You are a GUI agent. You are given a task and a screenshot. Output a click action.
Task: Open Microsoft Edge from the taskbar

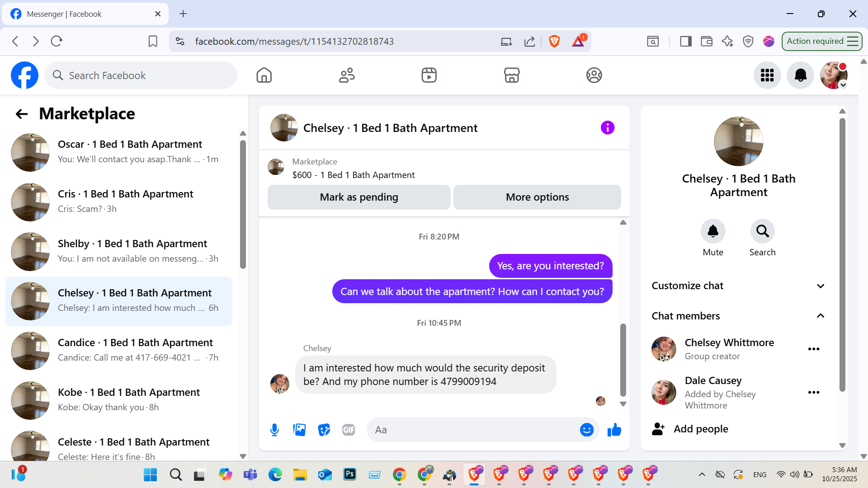click(275, 474)
